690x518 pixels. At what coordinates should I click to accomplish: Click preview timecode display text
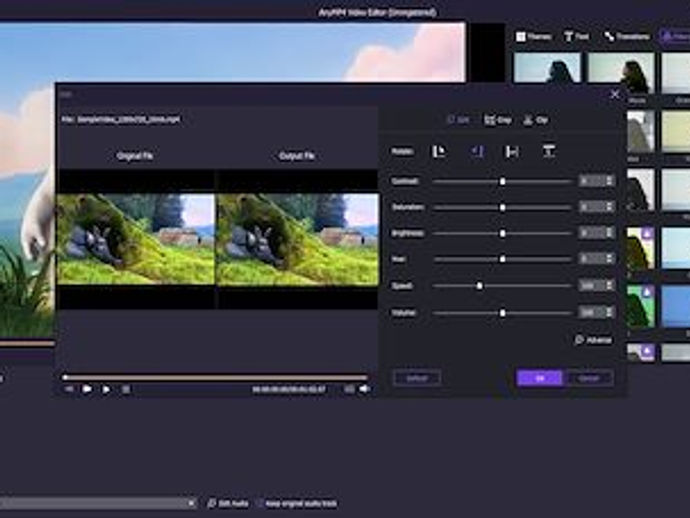pos(289,389)
